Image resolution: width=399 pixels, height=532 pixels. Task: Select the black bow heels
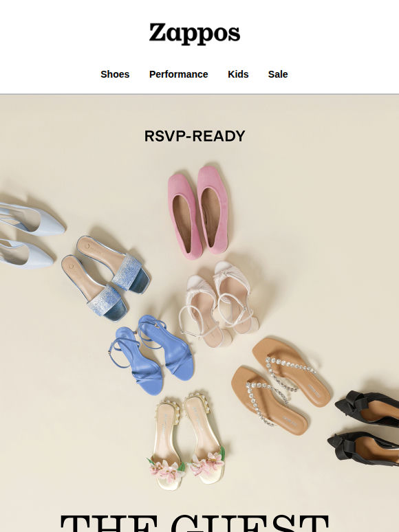[x=364, y=428]
